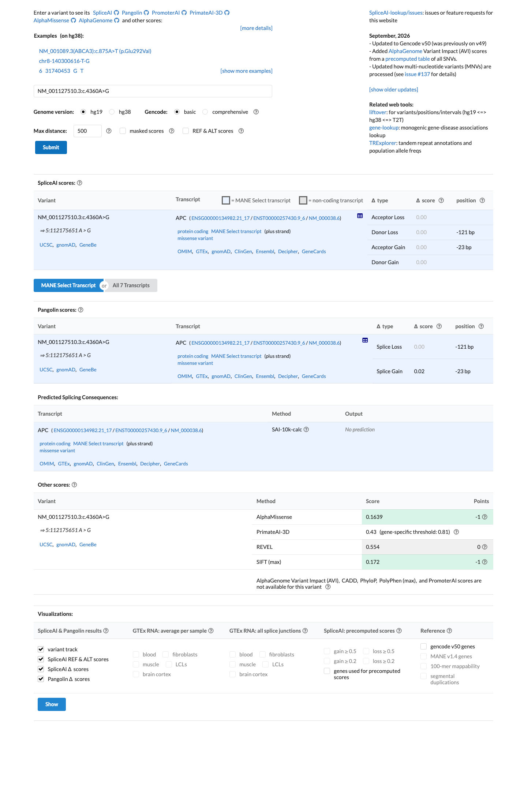Select MANE Select Transcript tab
532x805 pixels.
(68, 285)
